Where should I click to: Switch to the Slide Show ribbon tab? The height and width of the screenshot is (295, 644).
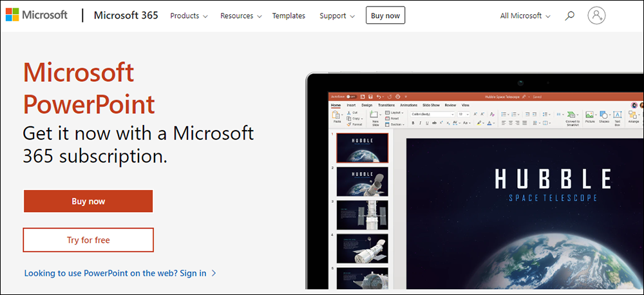click(431, 105)
